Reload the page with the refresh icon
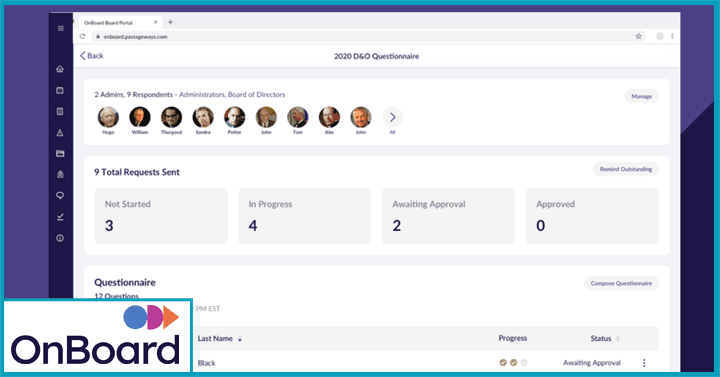This screenshot has width=720, height=377. pos(82,36)
